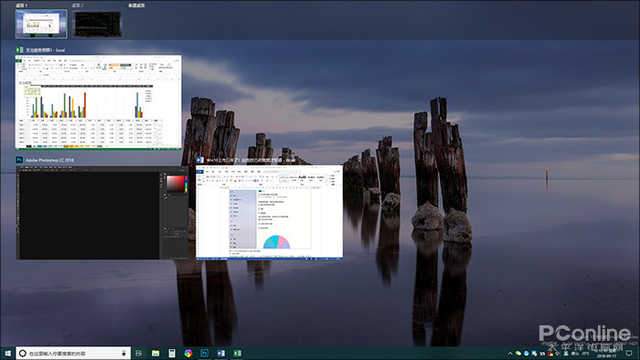Open the colorful browser icon on taskbar
This screenshot has height=360, width=640.
(188, 353)
